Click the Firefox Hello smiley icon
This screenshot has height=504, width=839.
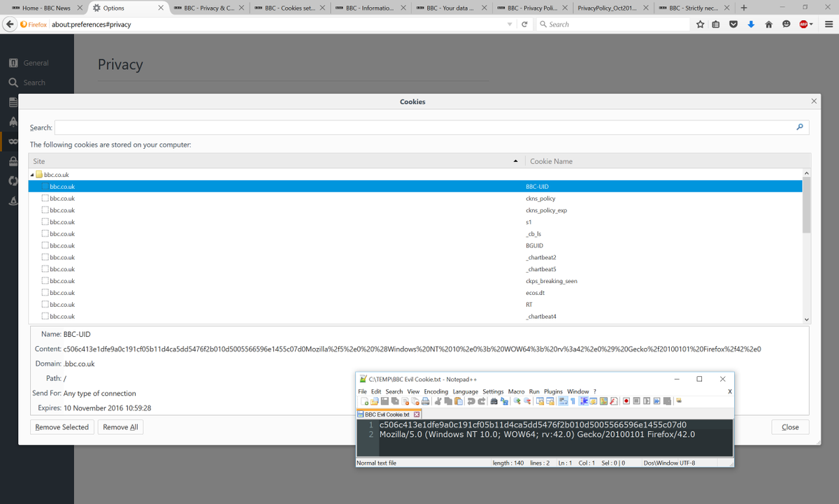[786, 24]
